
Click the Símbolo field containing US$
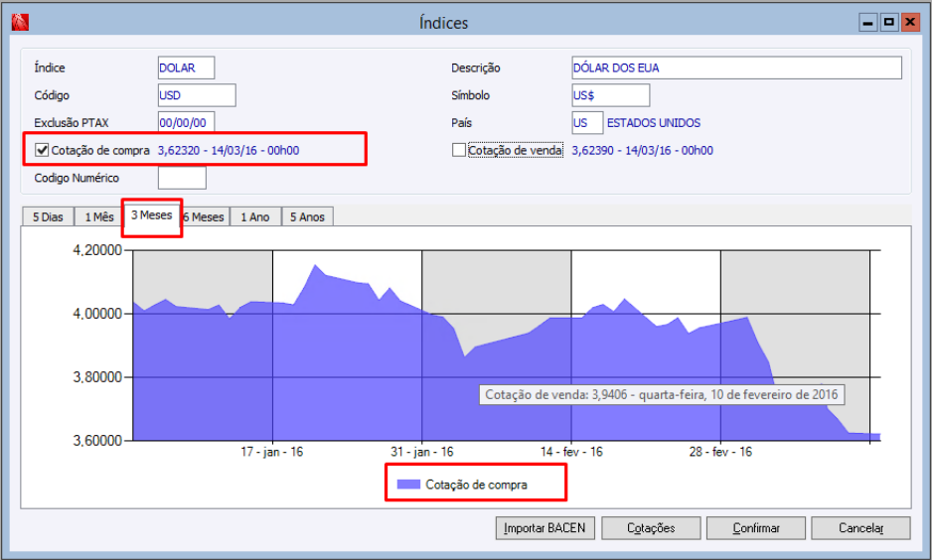tap(610, 95)
